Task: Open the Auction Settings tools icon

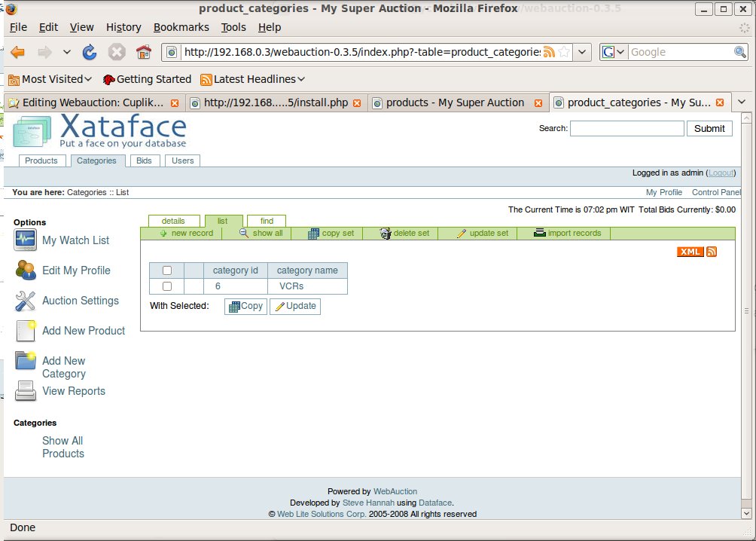Action: point(25,301)
